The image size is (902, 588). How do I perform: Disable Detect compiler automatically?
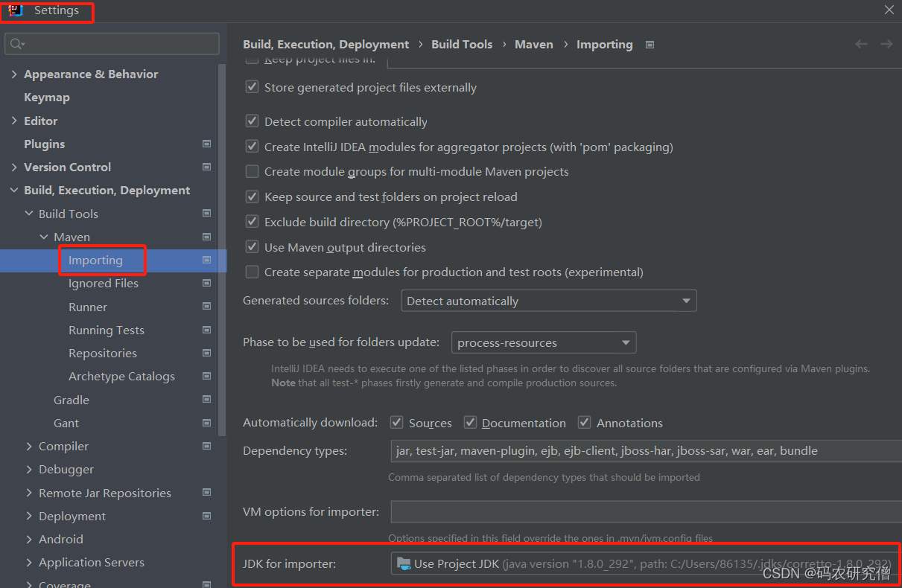tap(252, 121)
